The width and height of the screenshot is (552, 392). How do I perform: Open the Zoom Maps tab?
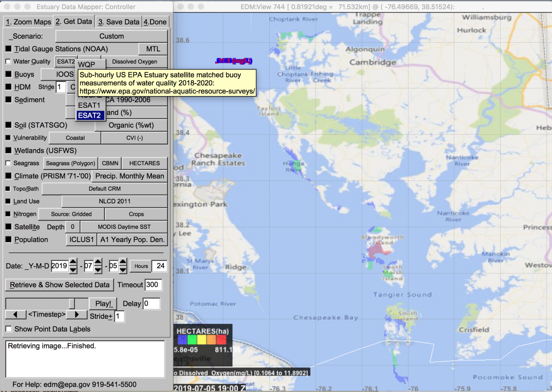[28, 21]
